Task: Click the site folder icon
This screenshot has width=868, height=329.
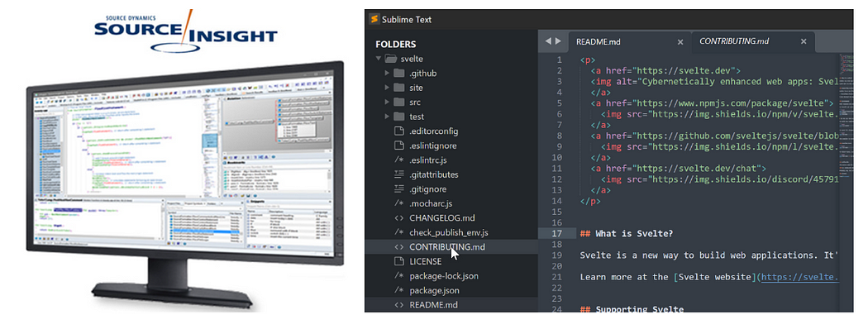Action: pos(399,88)
